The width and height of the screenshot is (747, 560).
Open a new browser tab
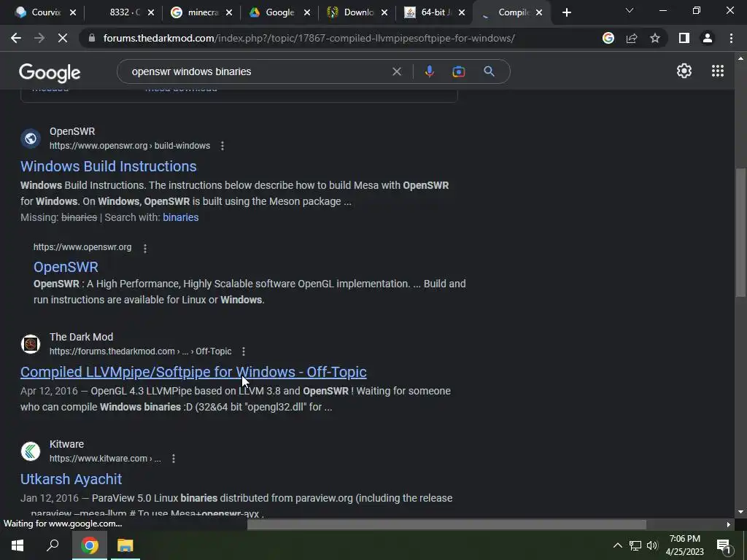[x=566, y=12]
